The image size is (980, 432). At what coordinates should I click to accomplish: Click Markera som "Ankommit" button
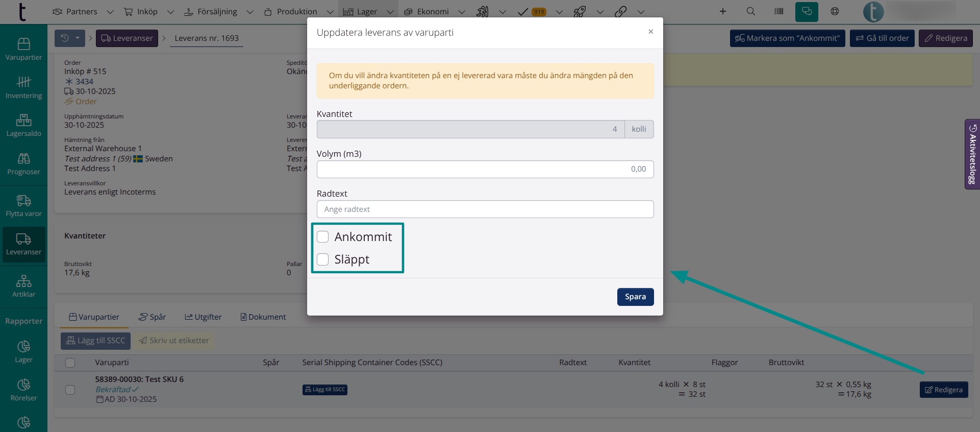787,38
